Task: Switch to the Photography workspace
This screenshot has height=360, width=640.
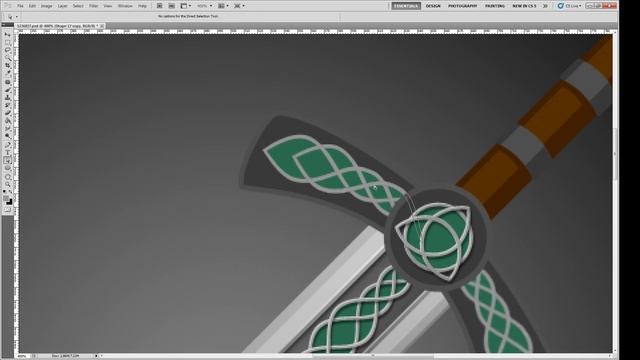Action: 462,6
